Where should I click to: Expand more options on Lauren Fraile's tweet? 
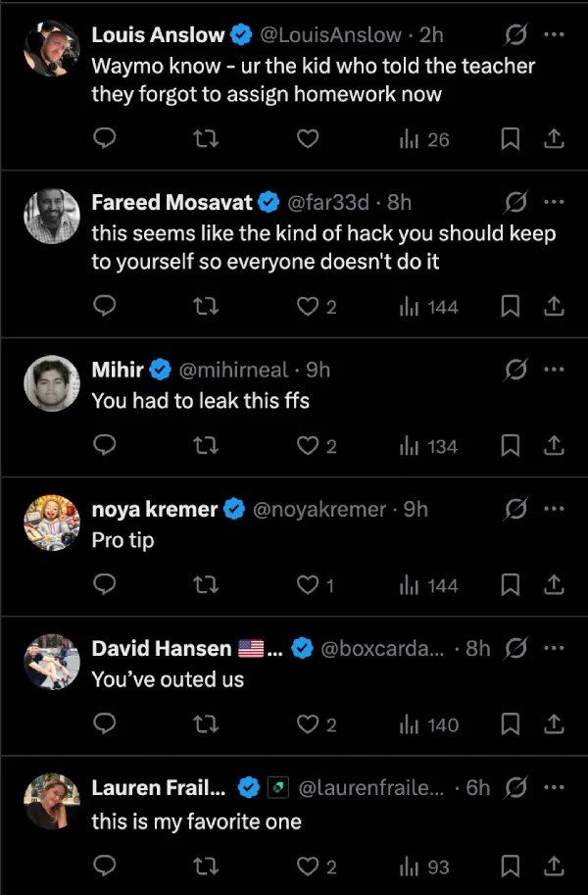[554, 787]
